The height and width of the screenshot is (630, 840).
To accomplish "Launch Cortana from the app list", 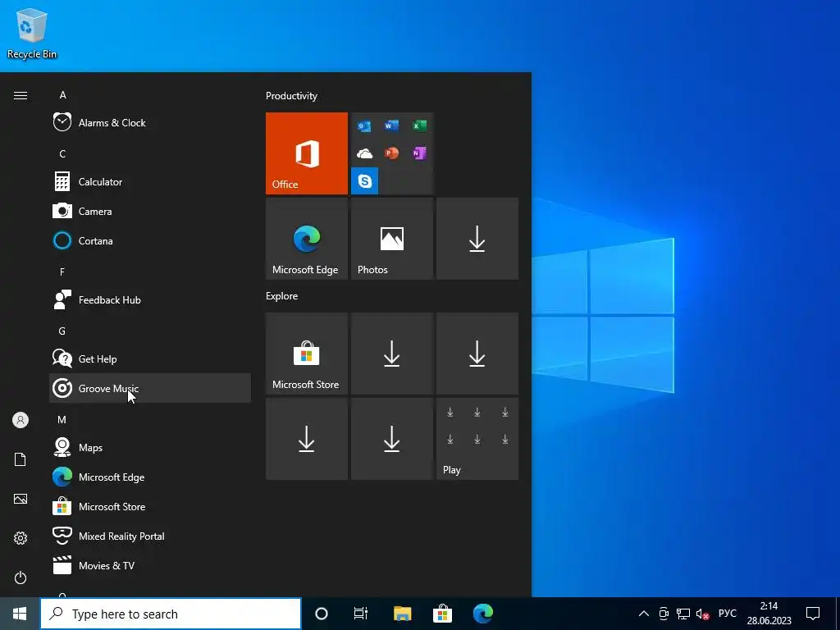I will 150,240.
